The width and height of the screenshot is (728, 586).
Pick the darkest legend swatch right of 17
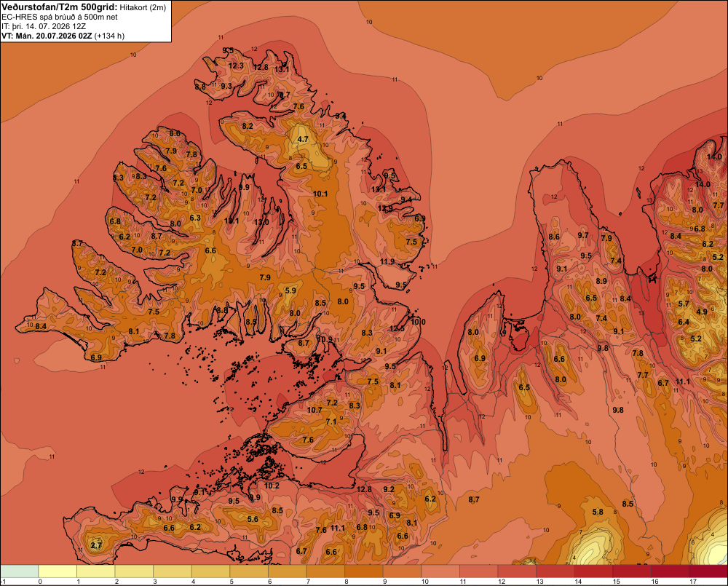[x=709, y=571]
